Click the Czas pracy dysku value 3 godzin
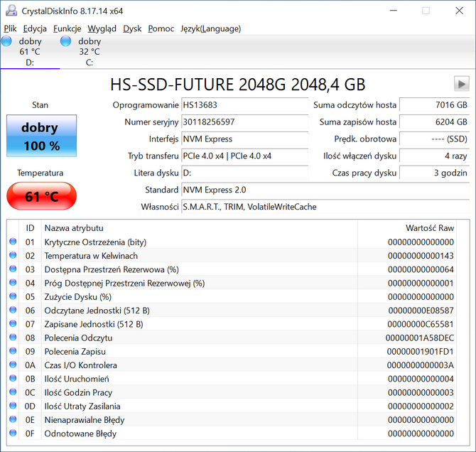This screenshot has height=452, width=476. 434,173
